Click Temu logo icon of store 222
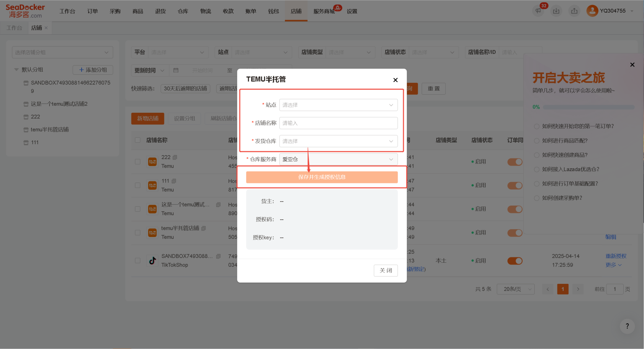Screen dimensions: 644x349 (x=152, y=161)
